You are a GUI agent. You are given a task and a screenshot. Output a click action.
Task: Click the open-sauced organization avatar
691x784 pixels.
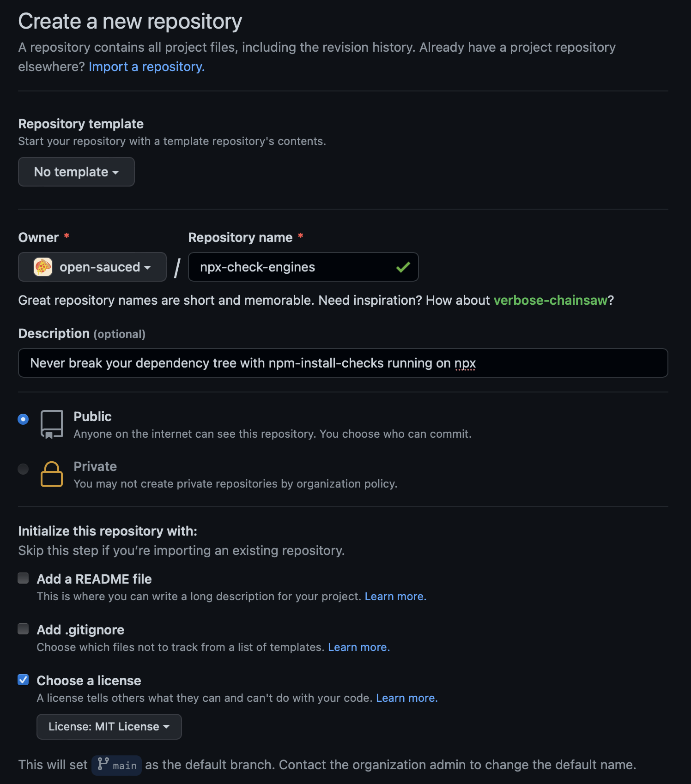point(43,267)
